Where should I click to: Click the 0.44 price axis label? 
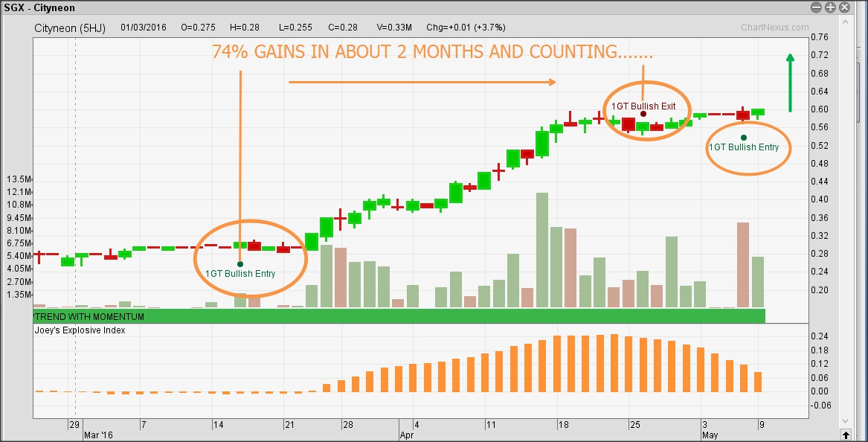pos(820,181)
